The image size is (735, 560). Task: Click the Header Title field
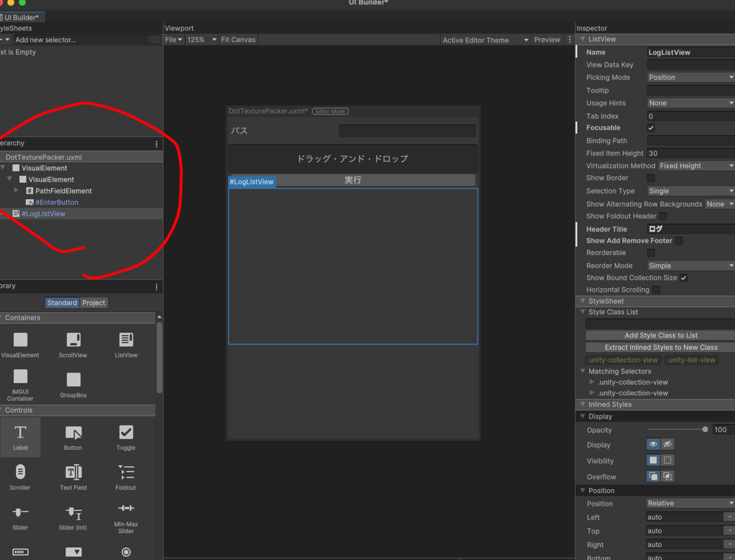coord(691,229)
